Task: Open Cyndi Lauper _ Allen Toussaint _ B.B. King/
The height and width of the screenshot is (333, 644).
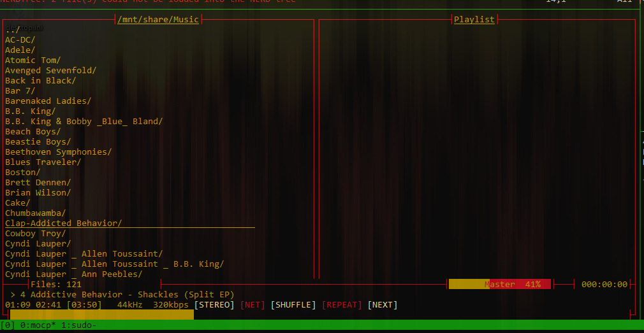Action: [x=115, y=264]
